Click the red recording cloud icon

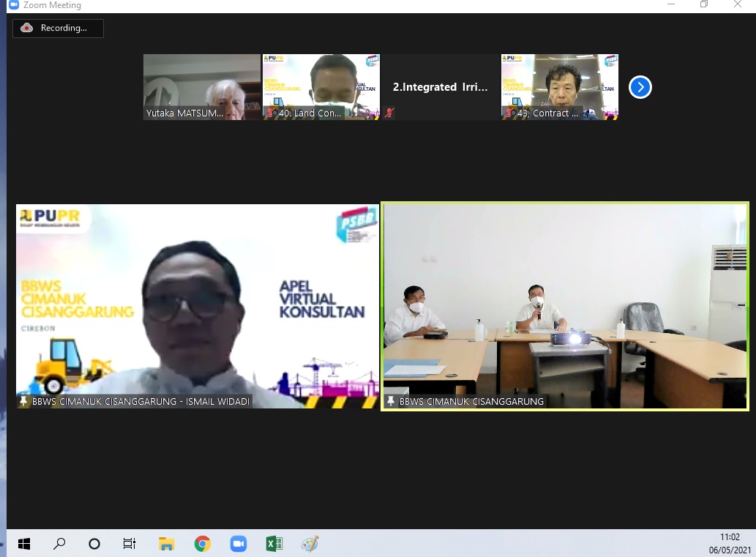27,28
